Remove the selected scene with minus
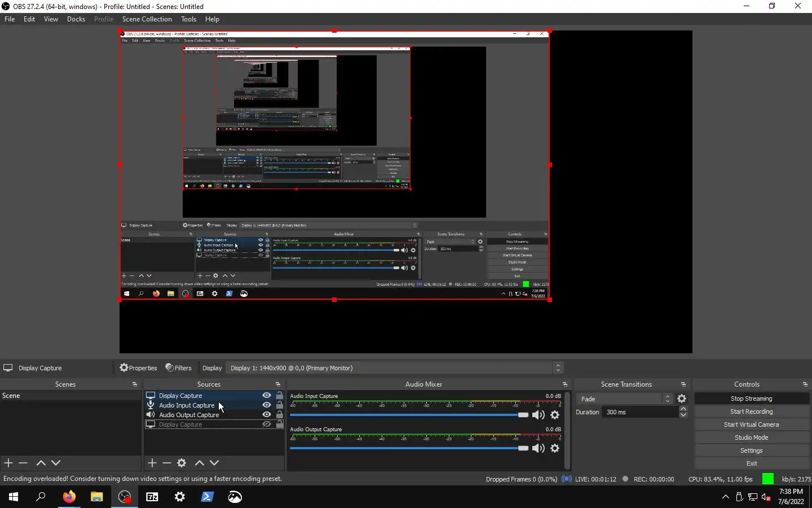The width and height of the screenshot is (812, 508). coord(23,463)
